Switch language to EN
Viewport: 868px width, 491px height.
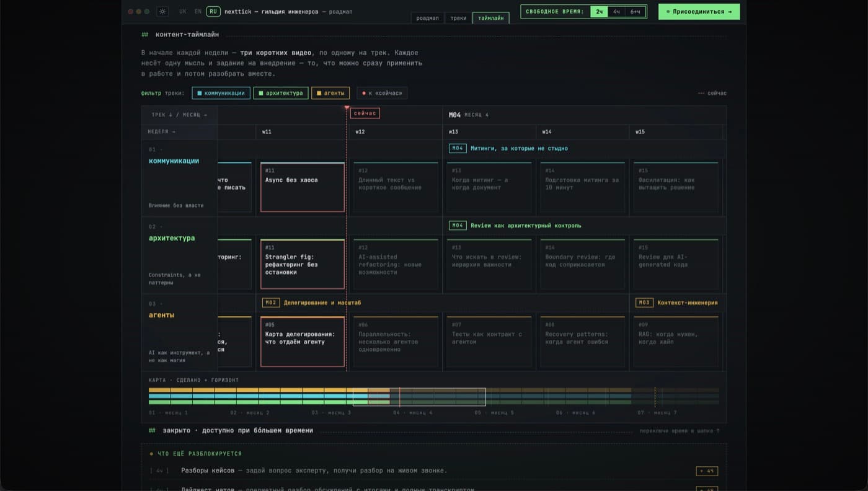[198, 11]
